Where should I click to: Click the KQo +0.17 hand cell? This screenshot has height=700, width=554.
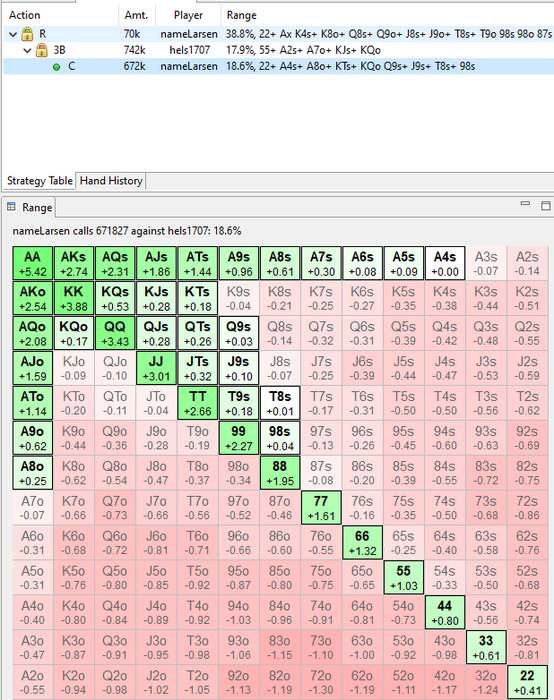point(74,333)
